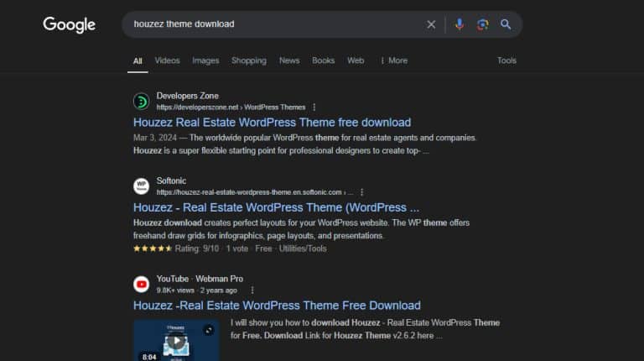Open Google Lens image search

[x=483, y=24]
